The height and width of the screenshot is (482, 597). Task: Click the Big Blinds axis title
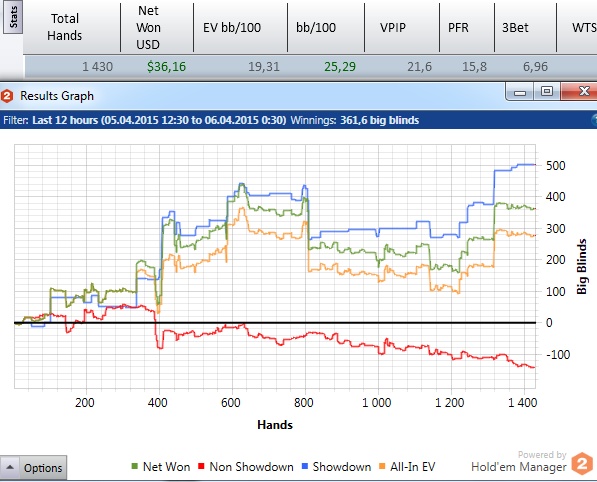tap(581, 266)
